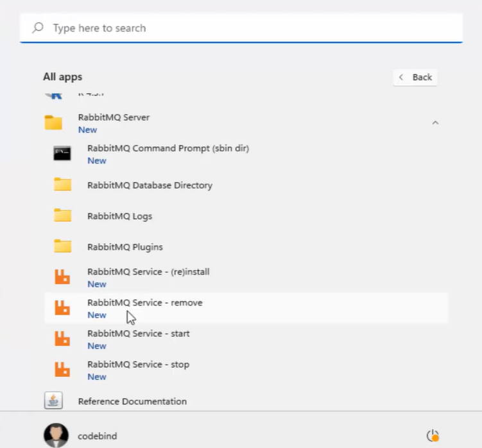Open the RabbitMQ Logs folder icon
The width and height of the screenshot is (482, 448).
click(63, 215)
